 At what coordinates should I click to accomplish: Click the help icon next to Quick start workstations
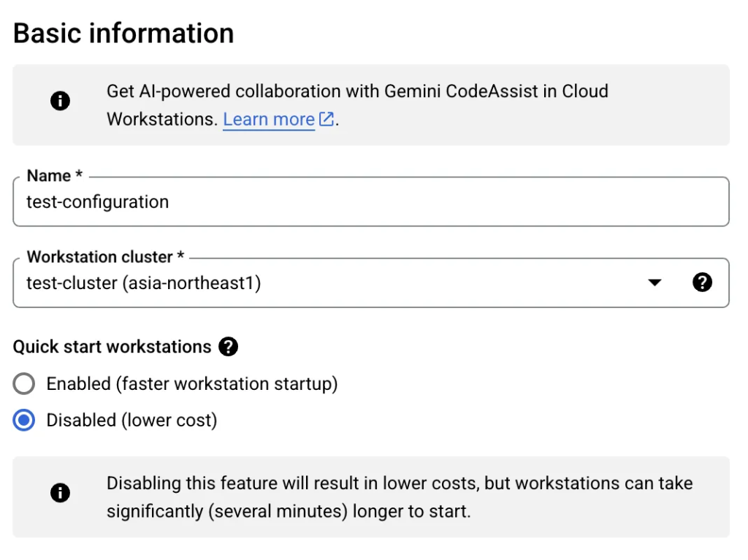pyautogui.click(x=228, y=347)
